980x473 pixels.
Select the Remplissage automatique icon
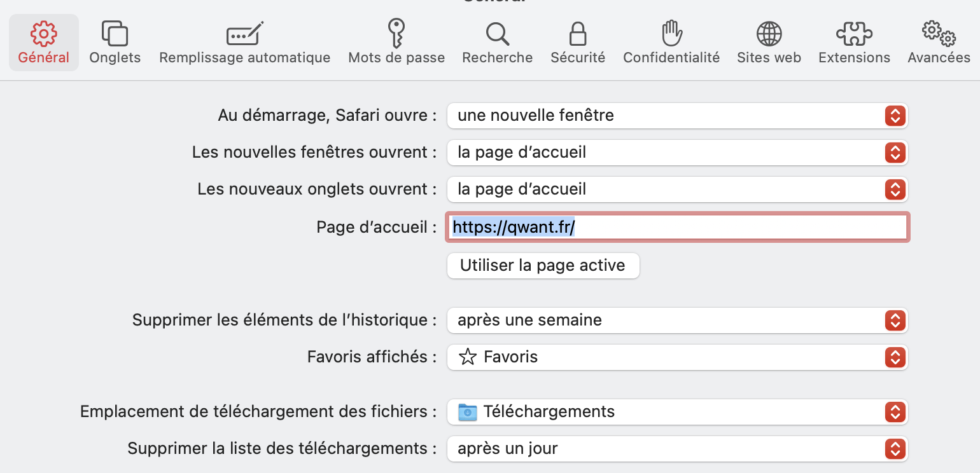click(x=245, y=34)
